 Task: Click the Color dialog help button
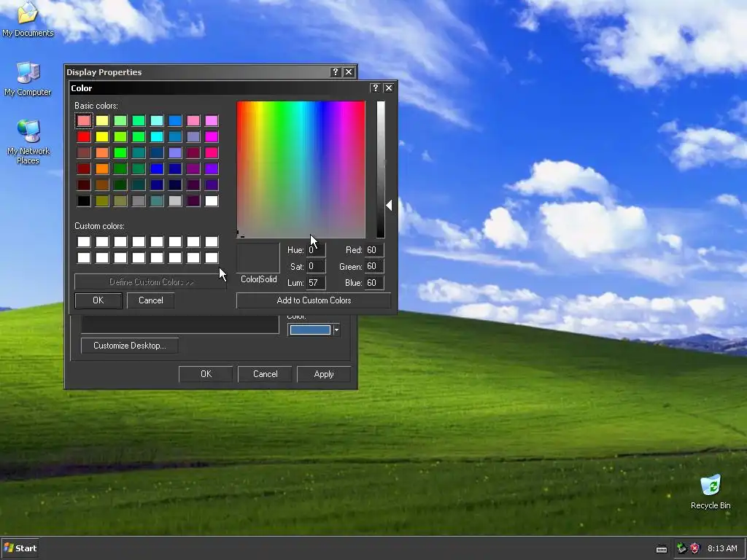point(375,88)
